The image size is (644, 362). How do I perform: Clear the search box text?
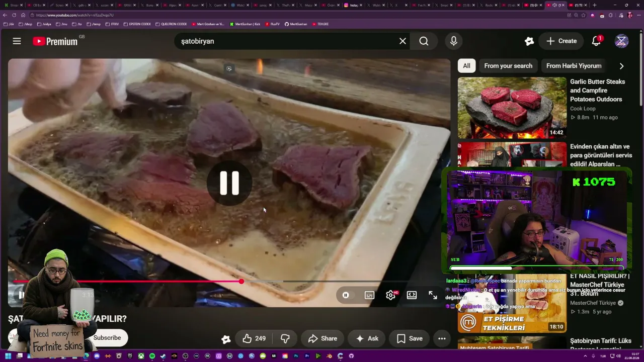(403, 41)
